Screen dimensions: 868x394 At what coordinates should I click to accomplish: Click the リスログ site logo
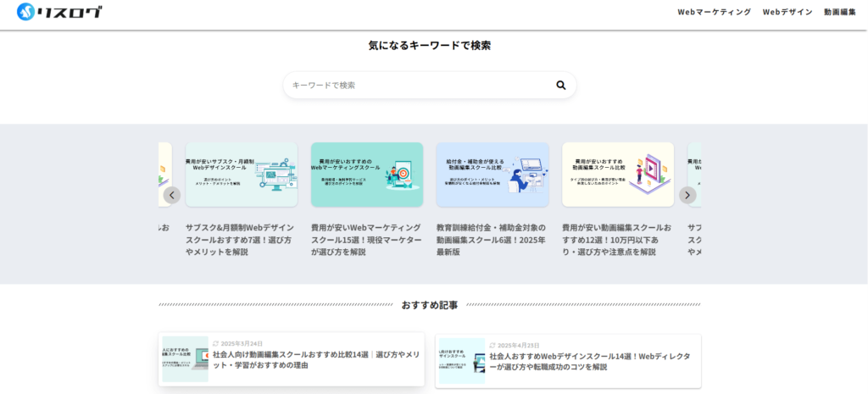click(x=59, y=12)
